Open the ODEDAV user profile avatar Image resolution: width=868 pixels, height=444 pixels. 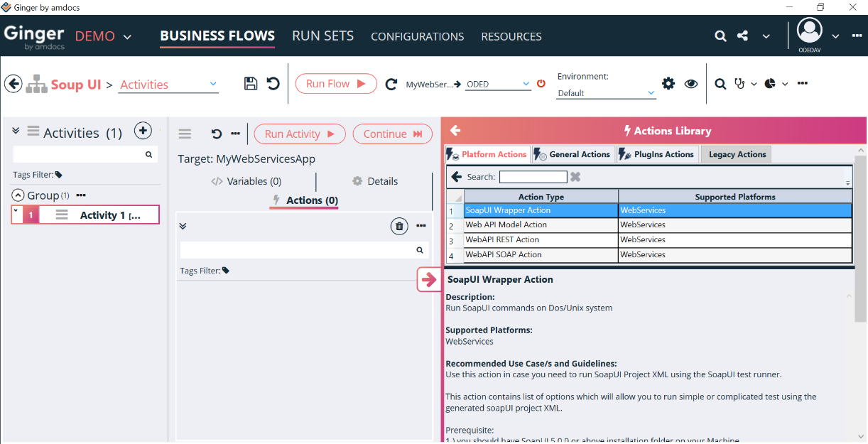(810, 31)
